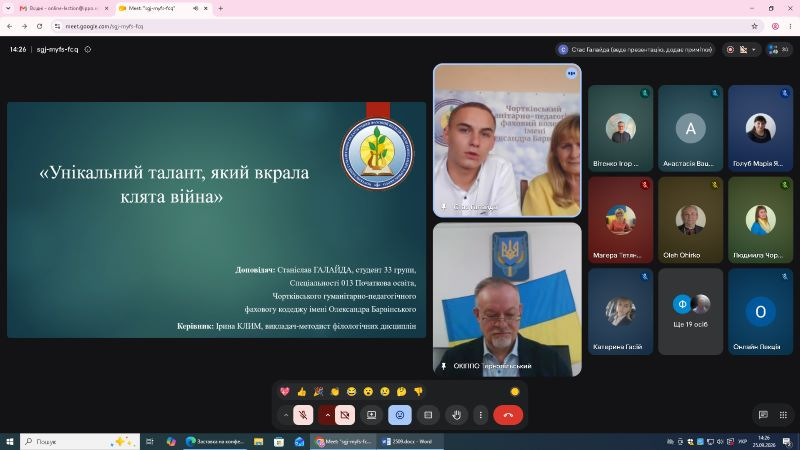Show meeting details info icon

coord(88,49)
